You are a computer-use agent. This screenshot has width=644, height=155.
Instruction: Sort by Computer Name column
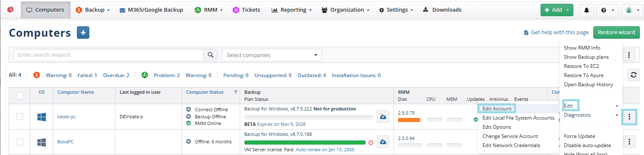click(76, 92)
